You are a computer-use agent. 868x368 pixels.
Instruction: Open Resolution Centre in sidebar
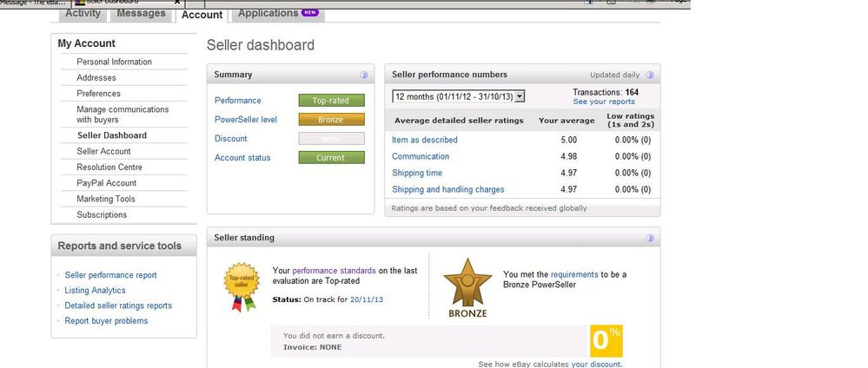[x=109, y=168]
